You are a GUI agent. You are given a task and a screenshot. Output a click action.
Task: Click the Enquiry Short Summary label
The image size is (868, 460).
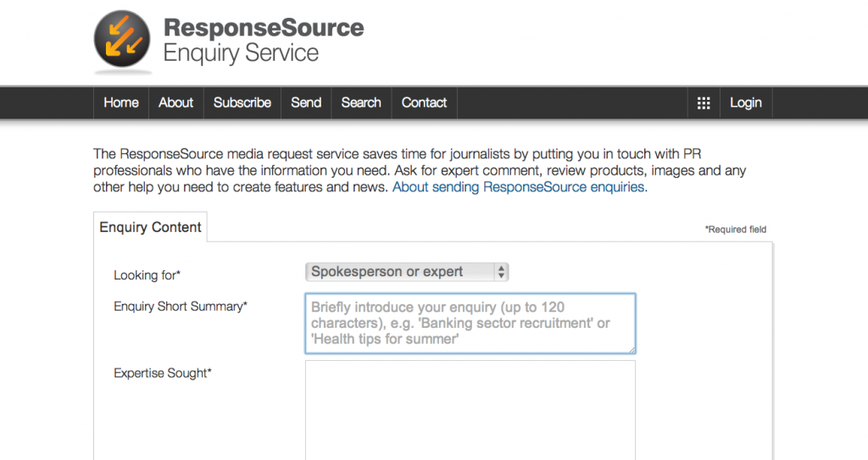point(181,307)
